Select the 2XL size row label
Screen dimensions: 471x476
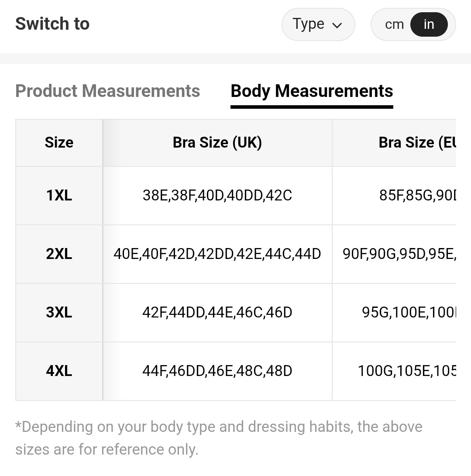pyautogui.click(x=59, y=254)
